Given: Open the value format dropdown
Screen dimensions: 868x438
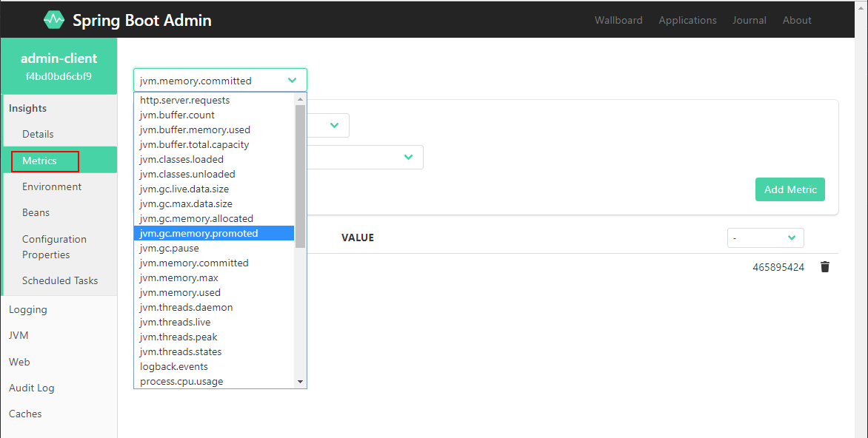Looking at the screenshot, I should tap(765, 237).
